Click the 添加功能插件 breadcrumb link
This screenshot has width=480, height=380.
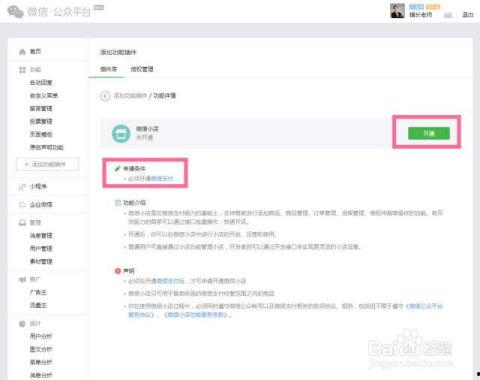130,96
